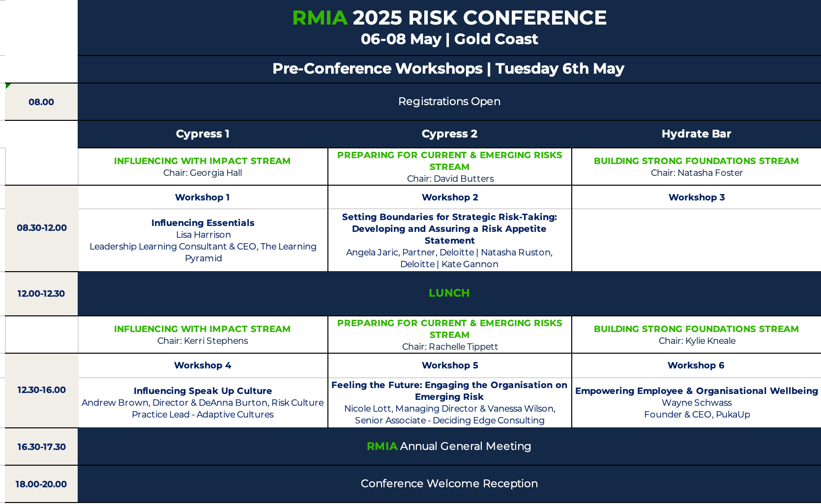This screenshot has height=504, width=821.
Task: Select the Cypress 2 column header
Action: (449, 134)
